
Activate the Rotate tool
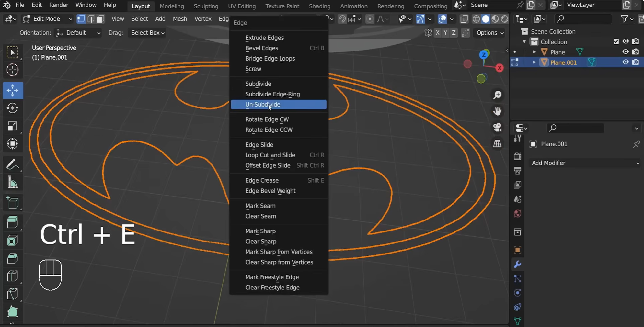coord(13,108)
